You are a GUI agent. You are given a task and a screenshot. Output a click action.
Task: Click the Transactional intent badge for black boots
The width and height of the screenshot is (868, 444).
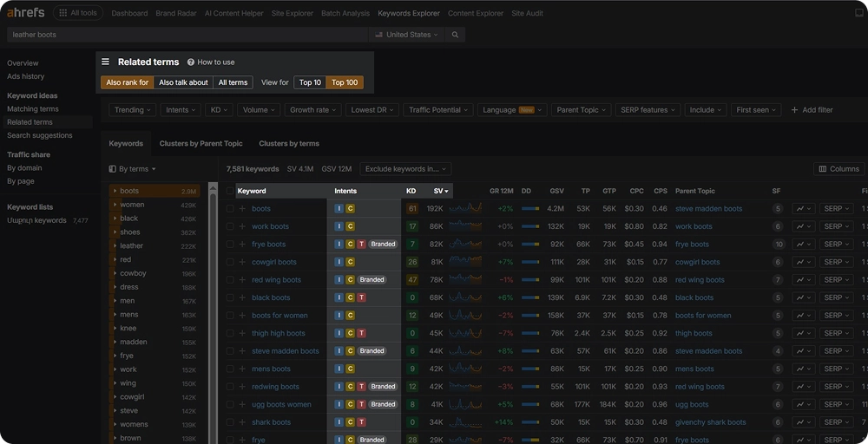tap(361, 297)
